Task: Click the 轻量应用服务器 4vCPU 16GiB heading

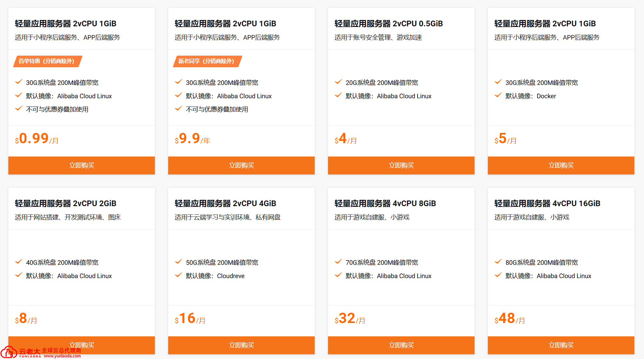Action: [547, 203]
